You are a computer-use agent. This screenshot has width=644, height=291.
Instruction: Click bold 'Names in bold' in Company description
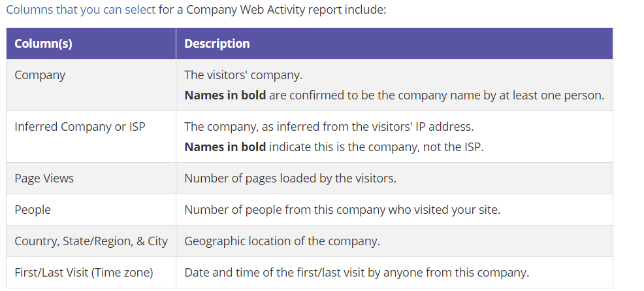225,95
